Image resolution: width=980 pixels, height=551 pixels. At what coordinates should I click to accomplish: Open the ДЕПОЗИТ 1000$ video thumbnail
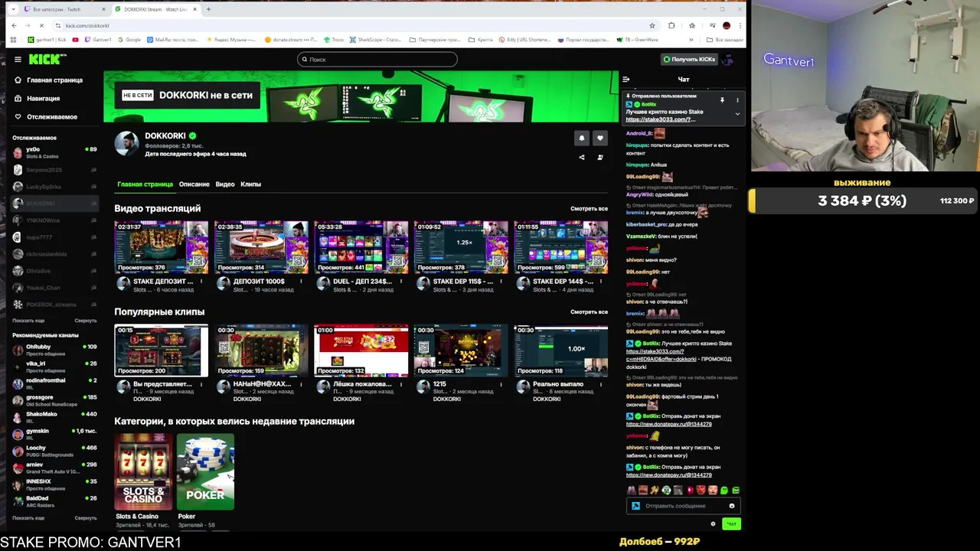click(x=261, y=247)
